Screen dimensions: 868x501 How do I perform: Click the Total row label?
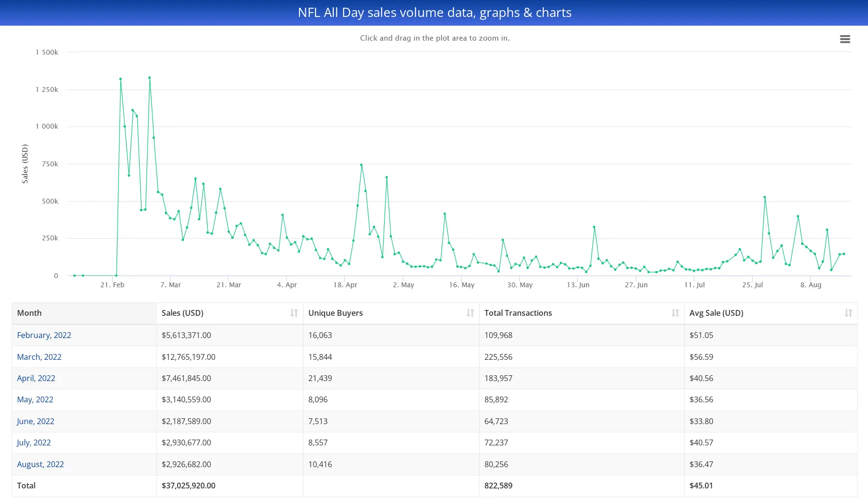pyautogui.click(x=26, y=486)
